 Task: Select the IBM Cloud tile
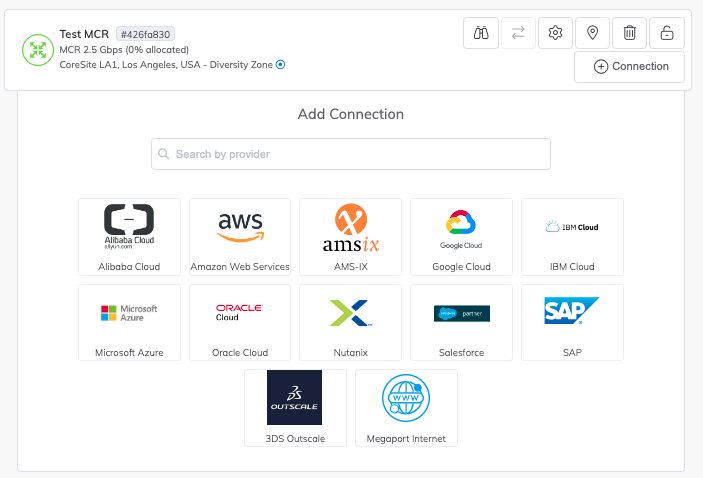point(572,236)
